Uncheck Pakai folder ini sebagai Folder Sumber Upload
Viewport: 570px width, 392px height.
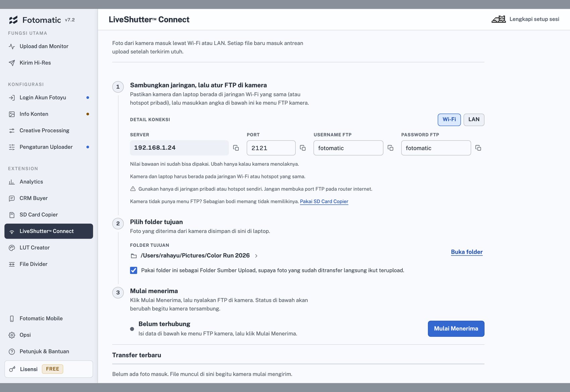[133, 270]
